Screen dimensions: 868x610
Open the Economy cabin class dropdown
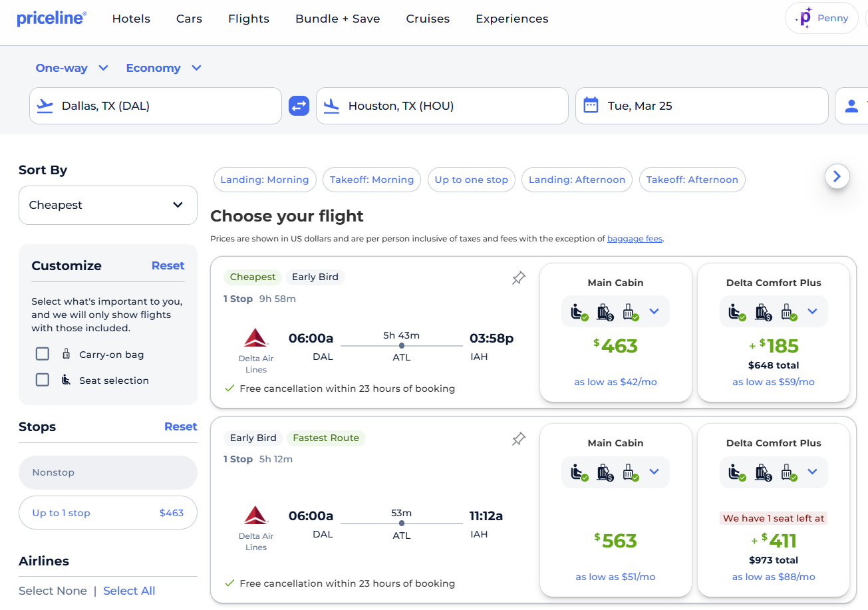pyautogui.click(x=164, y=68)
